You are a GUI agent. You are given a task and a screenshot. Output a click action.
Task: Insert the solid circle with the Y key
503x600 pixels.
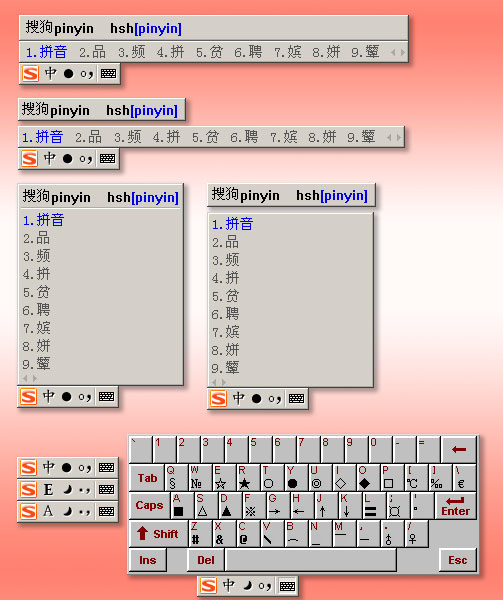coord(296,478)
